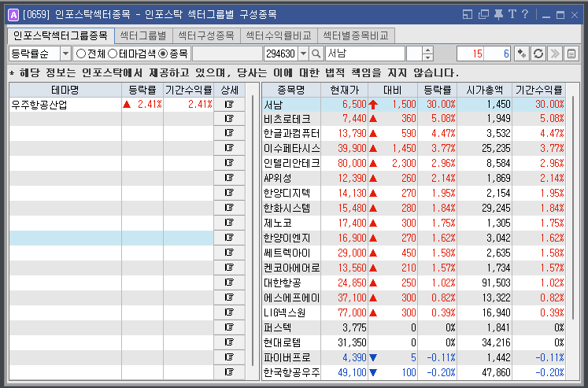Switch to the 섹터별종목비교 tab
Image resolution: width=588 pixels, height=388 pixels.
pos(356,35)
